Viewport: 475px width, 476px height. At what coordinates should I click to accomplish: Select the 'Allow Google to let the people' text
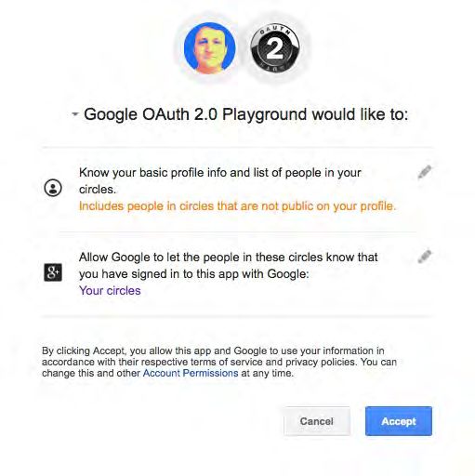(x=229, y=258)
